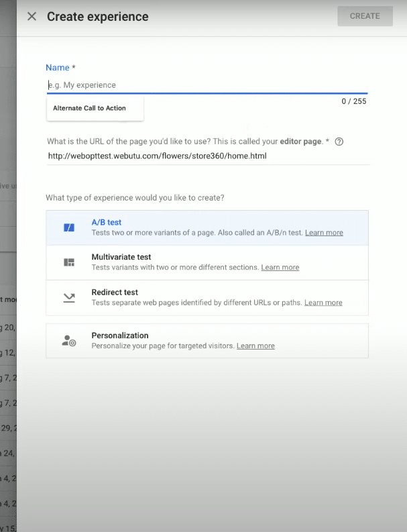Click the A/B test icon
This screenshot has width=407, height=532.
click(x=69, y=227)
